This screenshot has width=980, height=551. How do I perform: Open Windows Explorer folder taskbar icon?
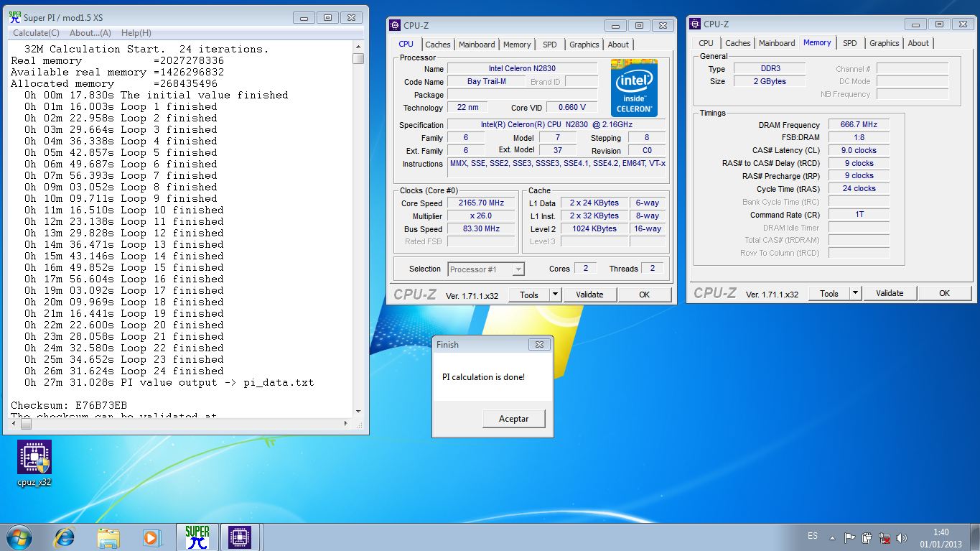point(108,537)
